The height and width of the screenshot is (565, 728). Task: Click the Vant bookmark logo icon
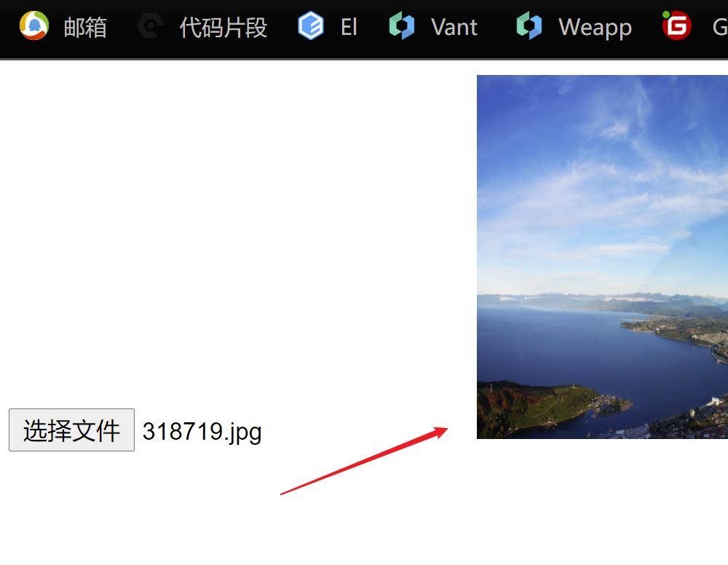click(402, 25)
